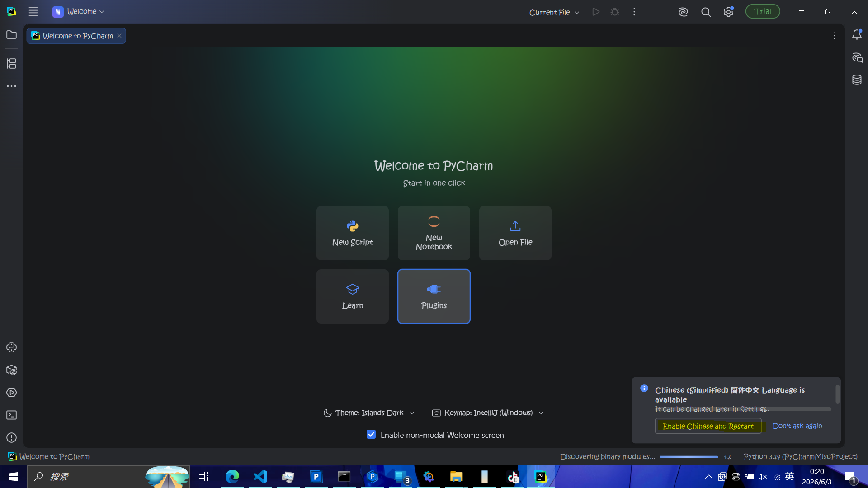Screen dimensions: 868x488
Task: Open the Services tool window
Action: tap(12, 392)
